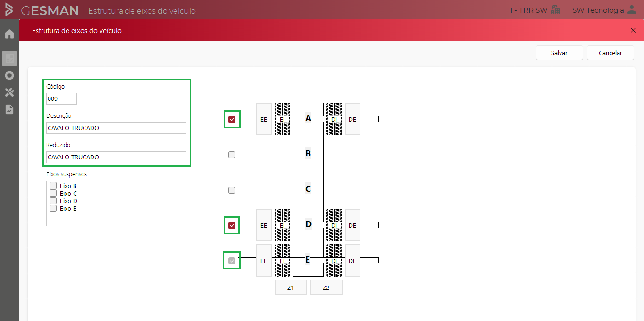644x321 pixels.
Task: Uncheck the axle D checkbox
Action: click(x=232, y=226)
